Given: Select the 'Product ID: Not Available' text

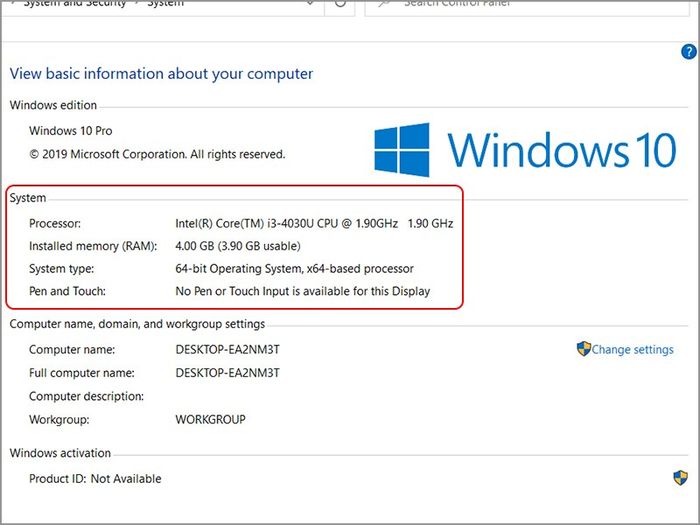Looking at the screenshot, I should click(95, 479).
